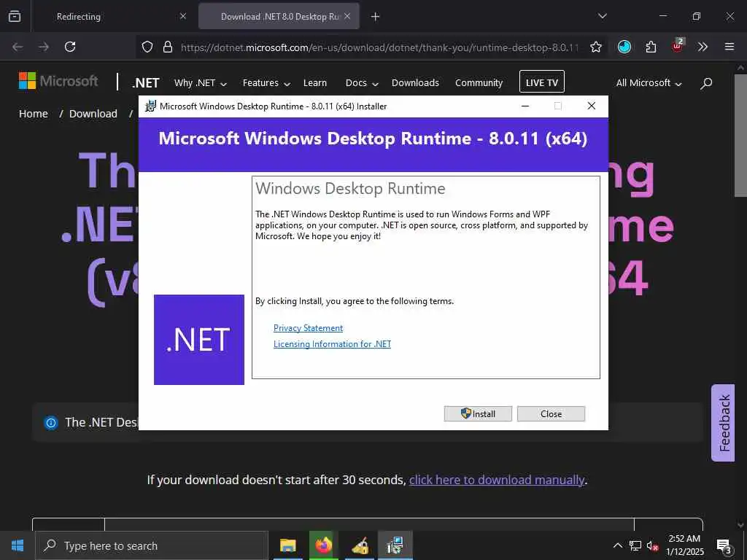Click the Install button in the installer
This screenshot has width=747, height=560.
click(x=478, y=414)
